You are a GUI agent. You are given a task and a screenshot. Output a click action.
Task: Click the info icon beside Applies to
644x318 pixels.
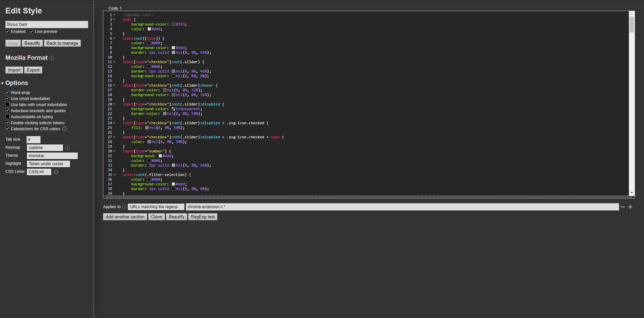124,207
